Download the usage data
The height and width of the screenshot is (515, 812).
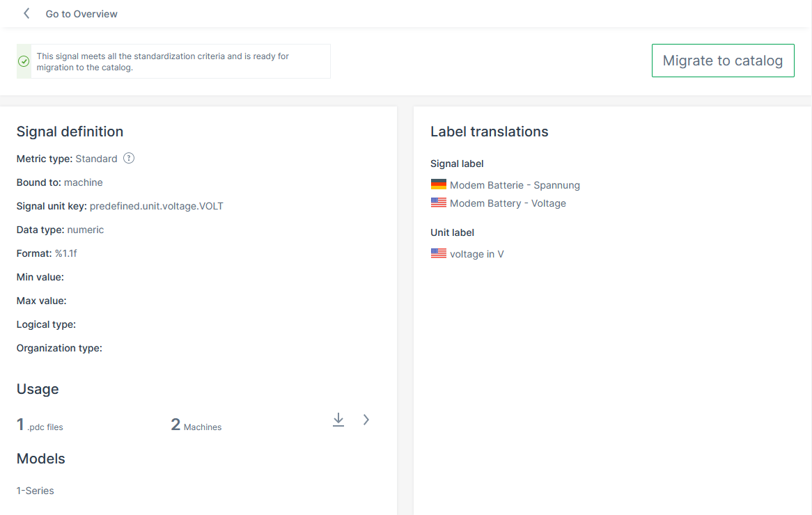pos(338,420)
